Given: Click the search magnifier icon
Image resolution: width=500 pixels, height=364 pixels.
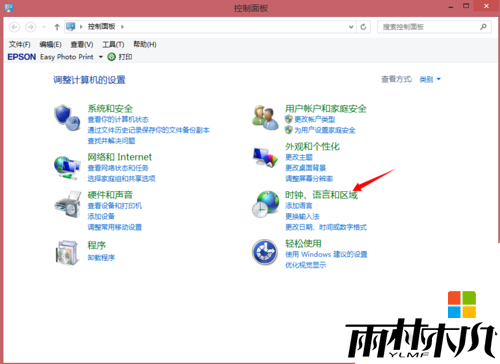Looking at the screenshot, I should (x=483, y=27).
